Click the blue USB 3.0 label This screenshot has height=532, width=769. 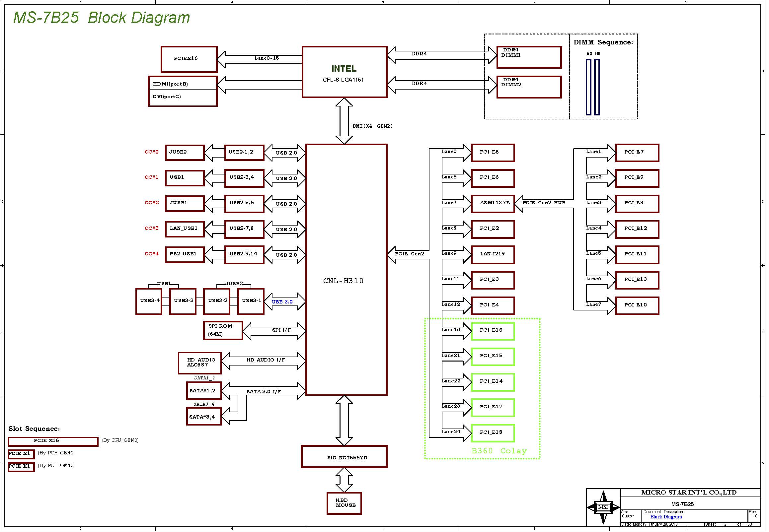282,302
